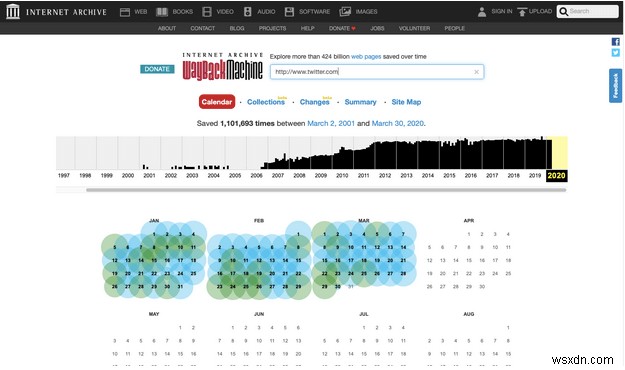Open March 14 snapshot day
625x370 pixels.
coord(403,248)
